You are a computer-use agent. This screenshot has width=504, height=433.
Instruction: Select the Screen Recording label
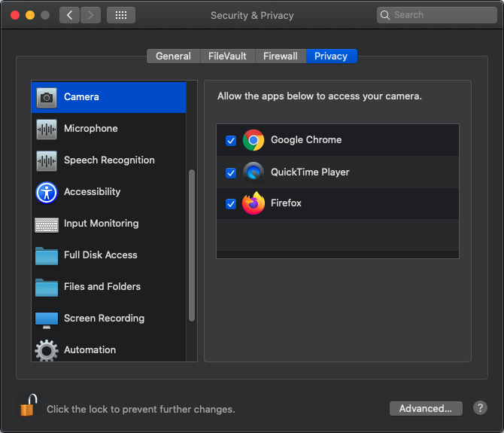(104, 318)
